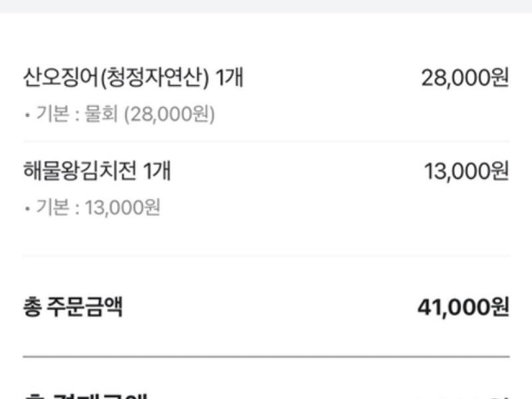Viewport: 532px width, 399px height.
Task: Tap the 1개 quantity next to 산오징어
Action: 229,78
